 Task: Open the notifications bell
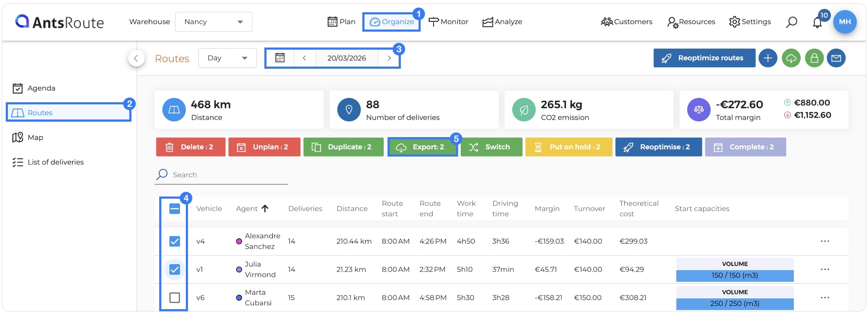pyautogui.click(x=817, y=22)
